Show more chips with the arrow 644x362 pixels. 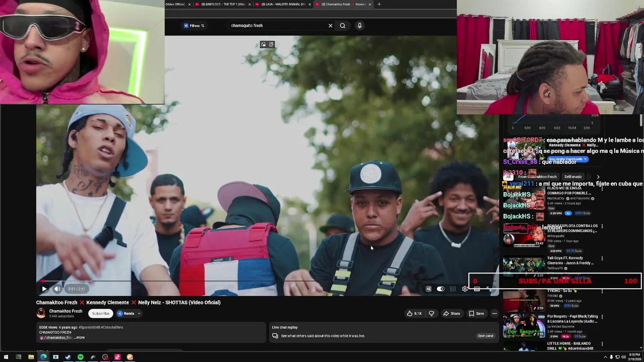click(598, 177)
